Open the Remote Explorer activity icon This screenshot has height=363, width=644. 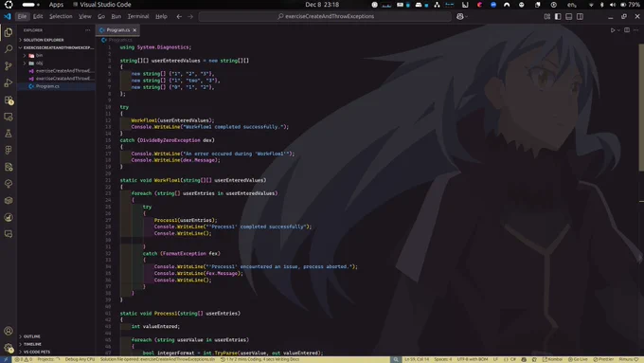[9, 117]
